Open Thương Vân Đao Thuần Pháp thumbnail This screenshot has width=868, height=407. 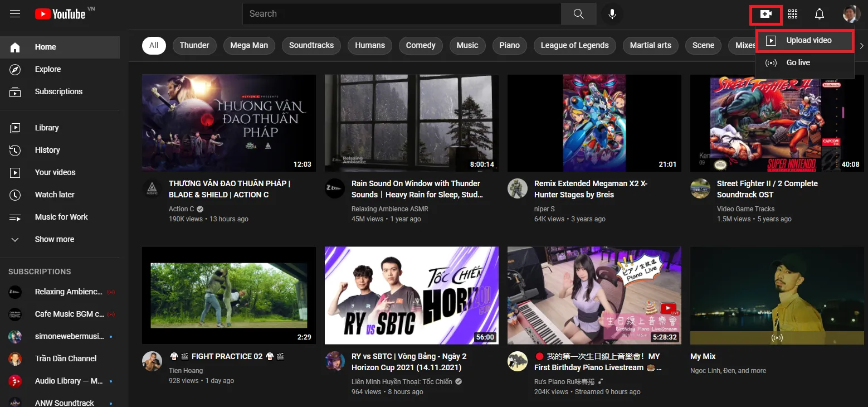click(x=229, y=123)
